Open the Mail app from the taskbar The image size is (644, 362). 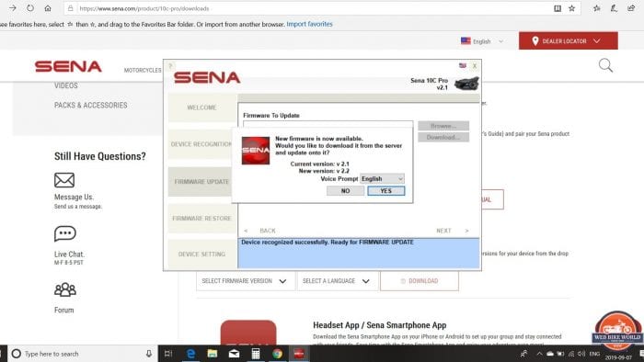click(234, 354)
